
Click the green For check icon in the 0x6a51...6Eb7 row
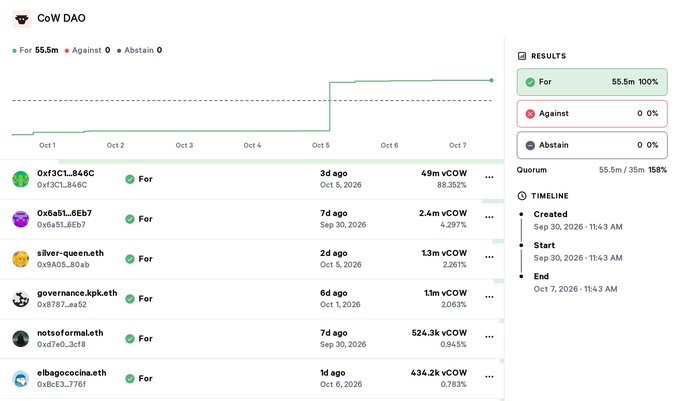pos(130,219)
